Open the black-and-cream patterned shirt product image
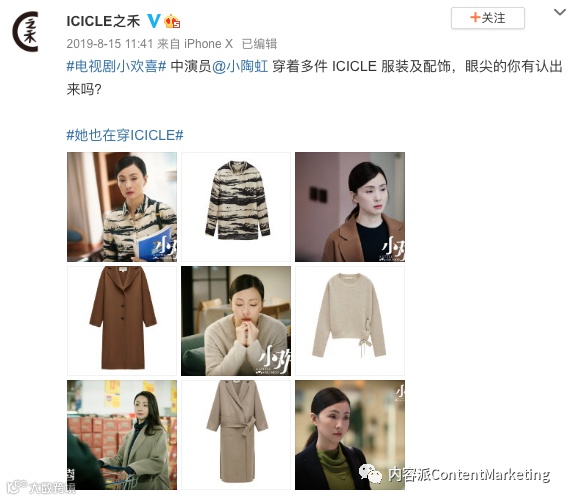Image resolution: width=567 pixels, height=500 pixels. tap(236, 207)
